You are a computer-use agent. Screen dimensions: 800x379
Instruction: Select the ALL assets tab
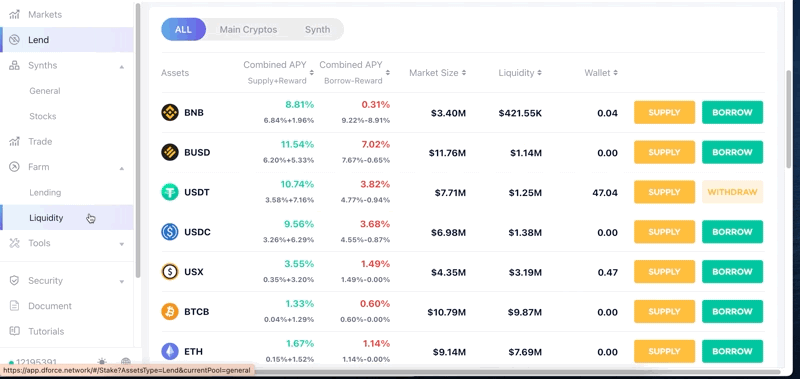183,30
